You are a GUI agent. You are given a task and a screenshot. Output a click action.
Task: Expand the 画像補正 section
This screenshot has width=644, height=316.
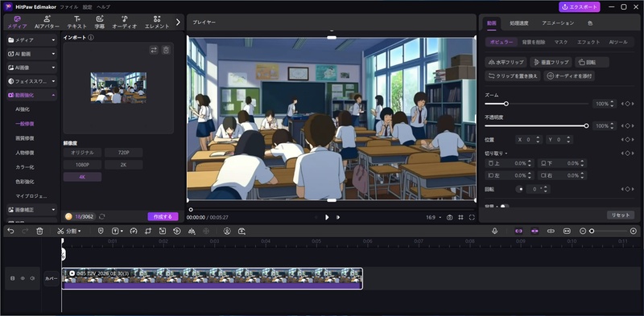pyautogui.click(x=31, y=210)
